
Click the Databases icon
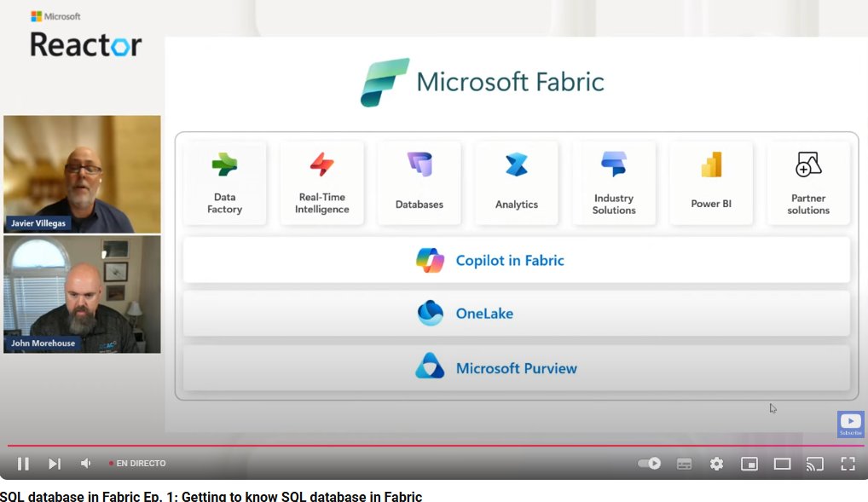click(420, 164)
